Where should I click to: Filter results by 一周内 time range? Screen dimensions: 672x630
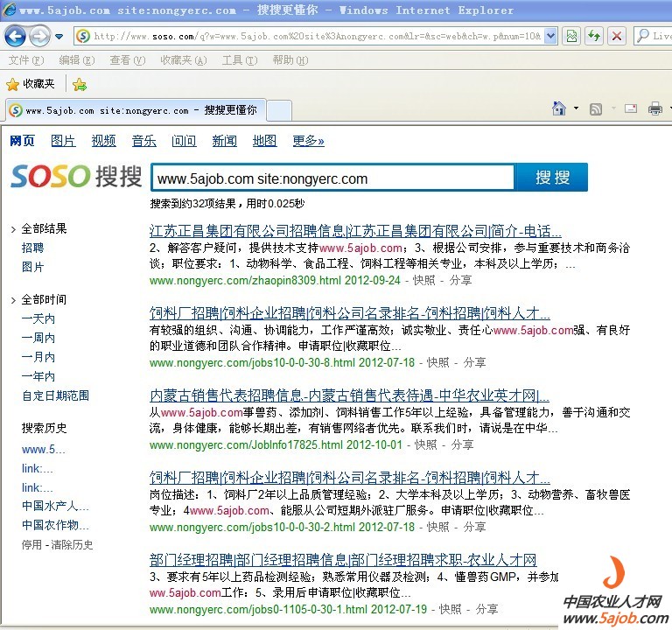pyautogui.click(x=38, y=338)
